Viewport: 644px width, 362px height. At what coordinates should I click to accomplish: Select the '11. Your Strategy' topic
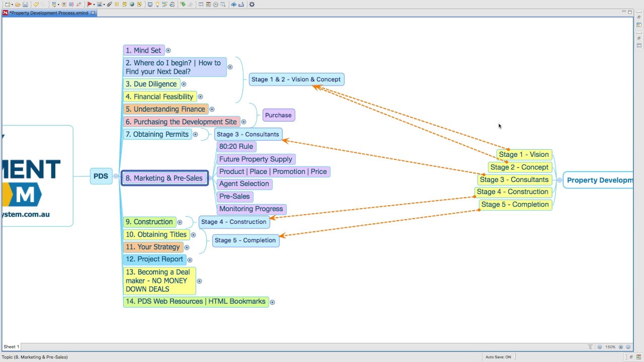[153, 247]
